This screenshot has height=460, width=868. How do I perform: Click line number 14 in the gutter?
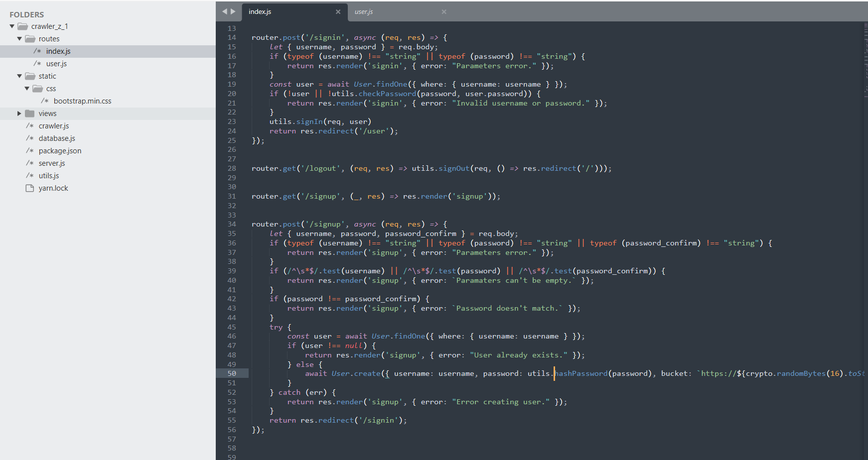click(232, 37)
